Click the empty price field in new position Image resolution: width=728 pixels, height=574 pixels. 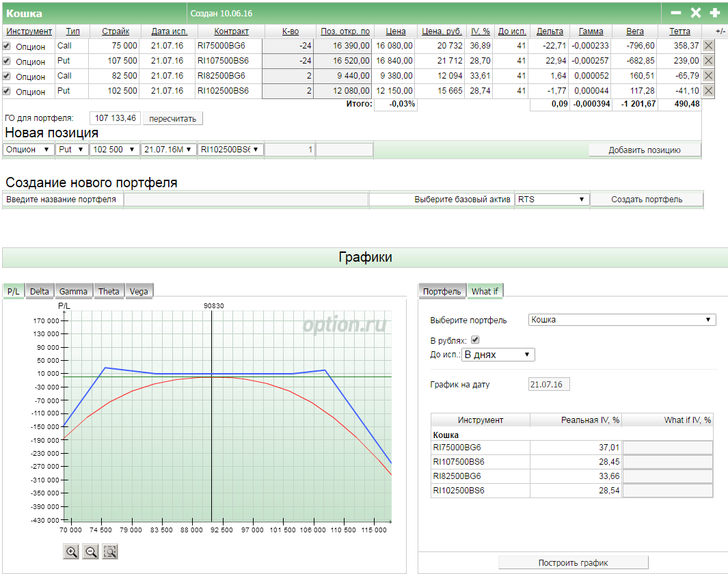click(x=345, y=150)
